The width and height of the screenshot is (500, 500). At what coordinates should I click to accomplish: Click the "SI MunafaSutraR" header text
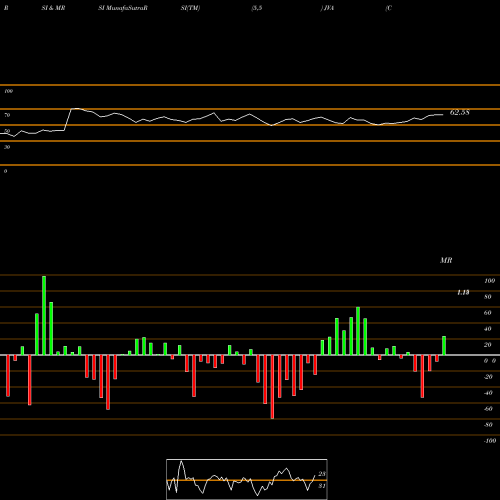(x=123, y=8)
